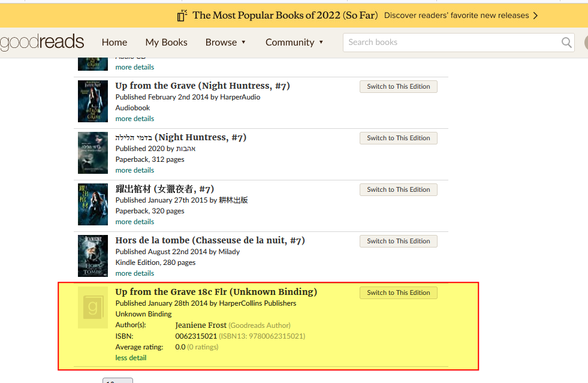Click the Hebrew edition cover thumbnail
588x383 pixels.
[93, 153]
